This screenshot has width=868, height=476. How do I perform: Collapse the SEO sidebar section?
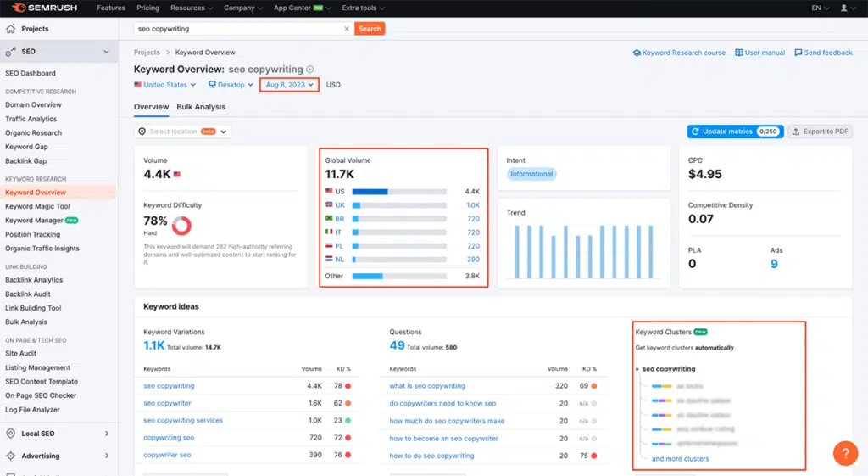[x=106, y=52]
